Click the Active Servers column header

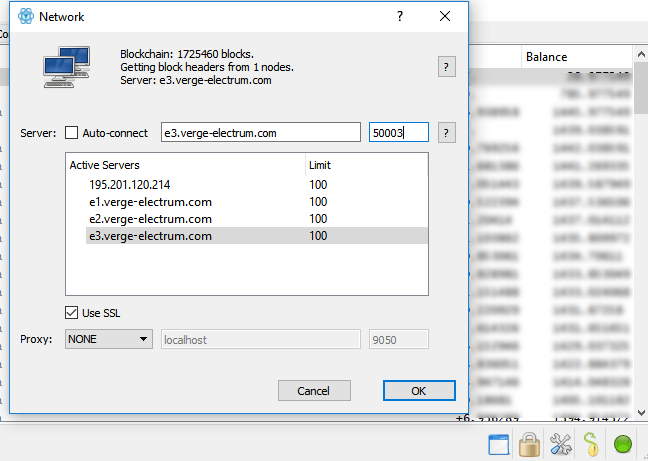pos(186,165)
